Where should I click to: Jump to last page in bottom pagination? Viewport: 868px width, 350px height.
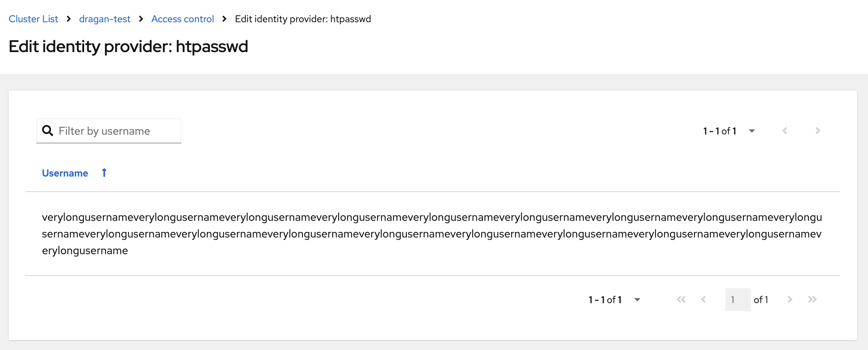(812, 300)
